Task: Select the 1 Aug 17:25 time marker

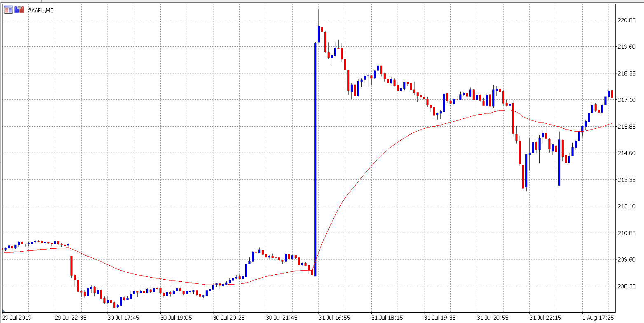Action: point(598,318)
